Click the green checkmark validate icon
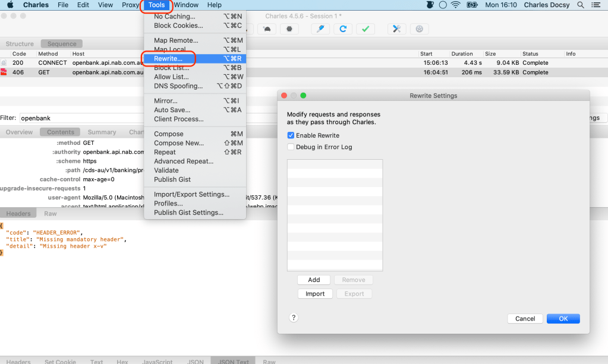This screenshot has height=364, width=608. [366, 29]
